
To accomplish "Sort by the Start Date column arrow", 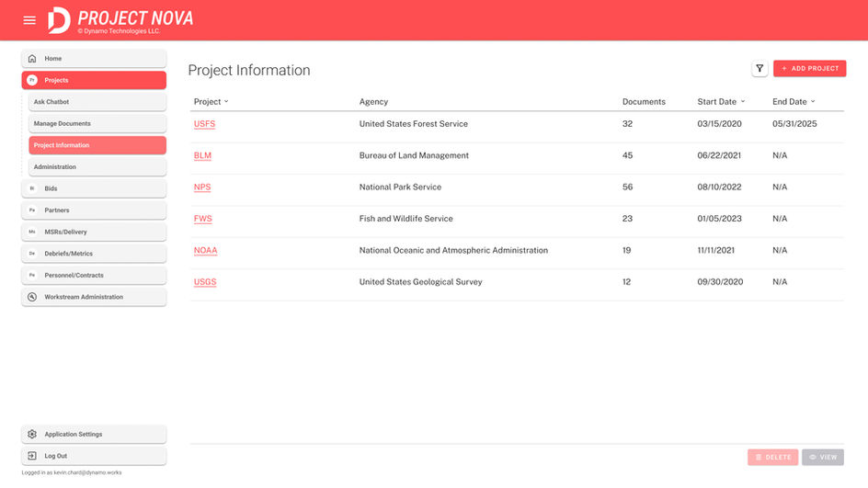I will [743, 102].
